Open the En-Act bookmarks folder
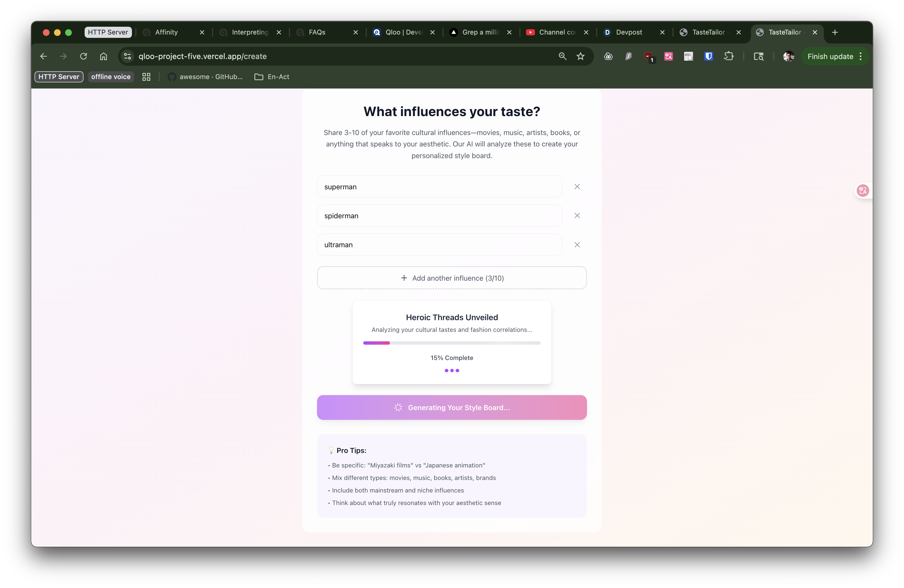904x588 pixels. (x=272, y=77)
